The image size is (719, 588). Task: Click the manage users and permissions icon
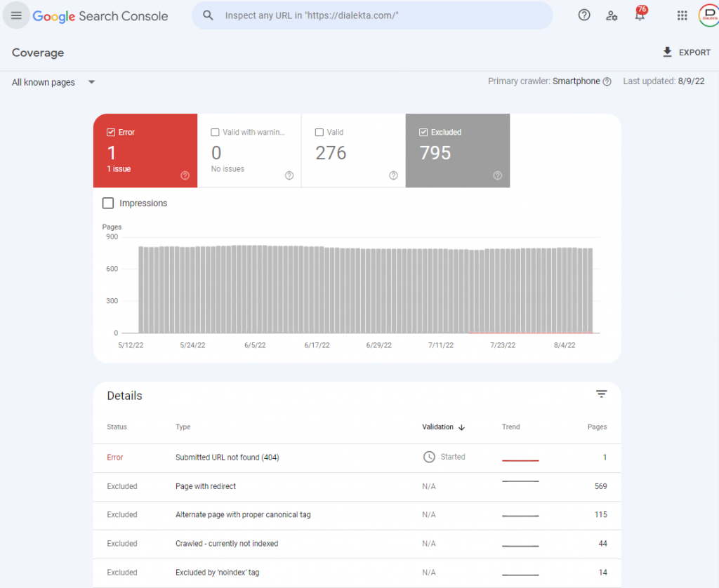pyautogui.click(x=612, y=15)
